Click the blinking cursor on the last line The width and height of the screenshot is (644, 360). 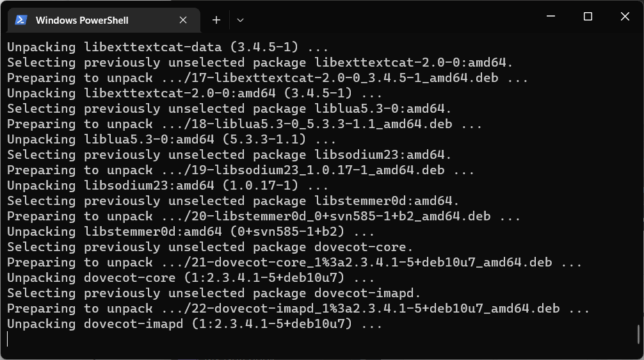coord(8,339)
